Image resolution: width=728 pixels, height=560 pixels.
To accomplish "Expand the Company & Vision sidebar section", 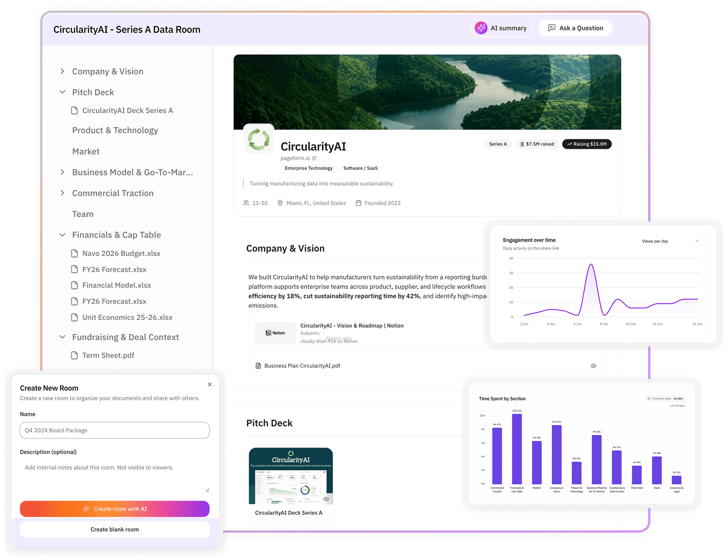I will (62, 71).
